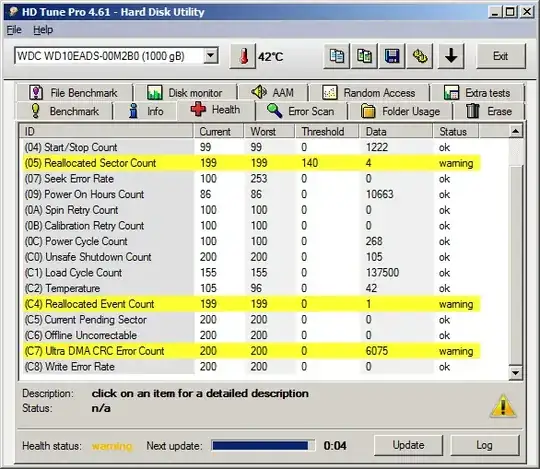Save screenshot using floppy disk icon
Viewport: 540px width, 469px height.
392,56
